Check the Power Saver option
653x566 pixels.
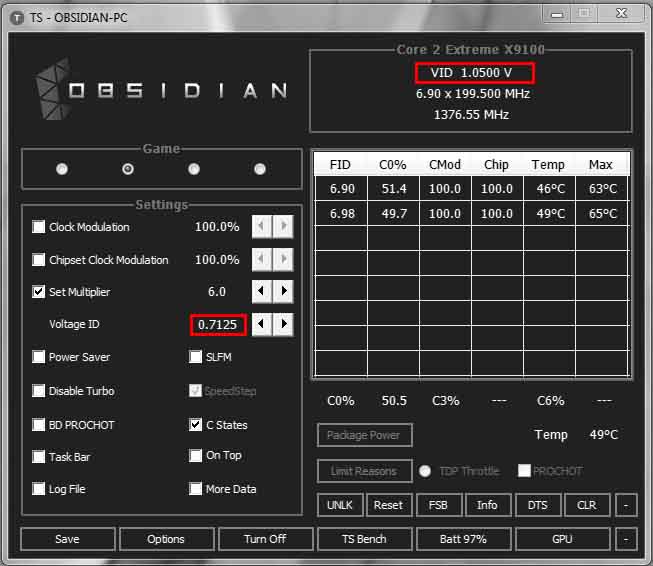(x=39, y=357)
